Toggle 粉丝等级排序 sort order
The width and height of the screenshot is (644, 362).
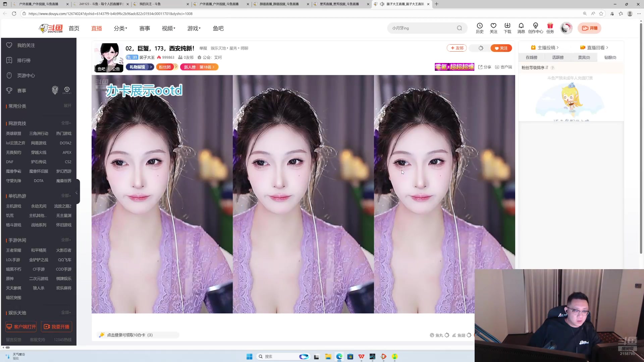(535, 68)
